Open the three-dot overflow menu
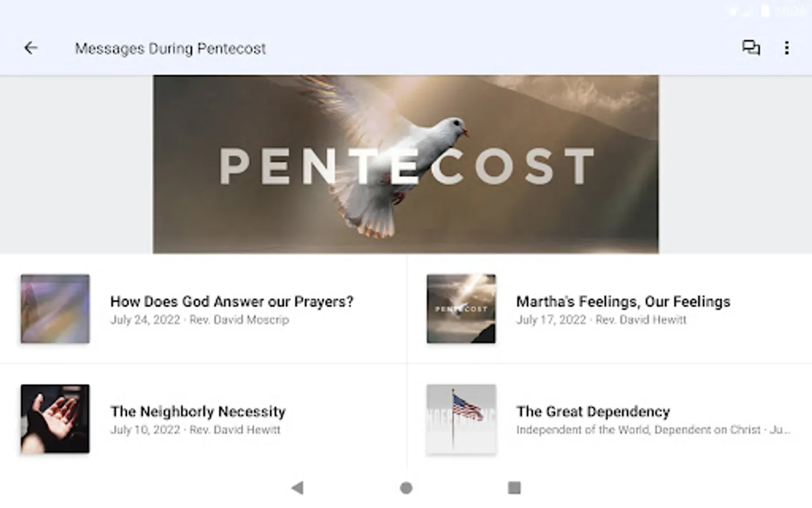Screen dimensions: 812x508 [787, 48]
